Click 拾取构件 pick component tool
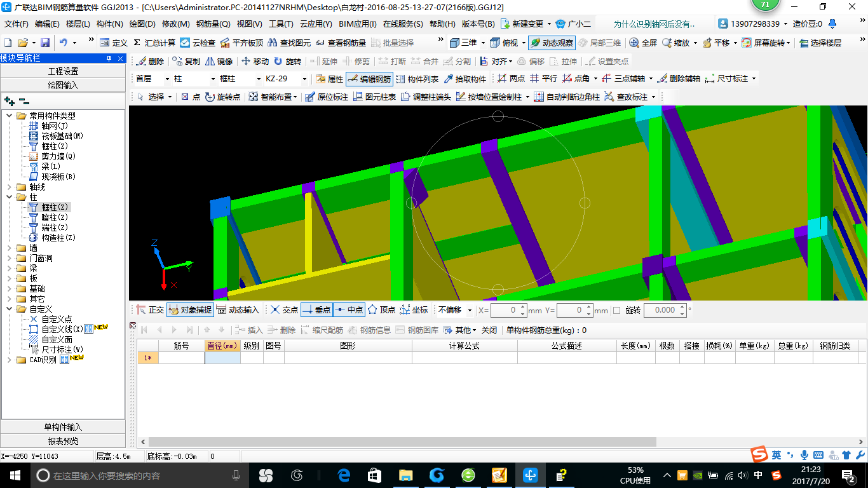The image size is (868, 488). pyautogui.click(x=465, y=79)
